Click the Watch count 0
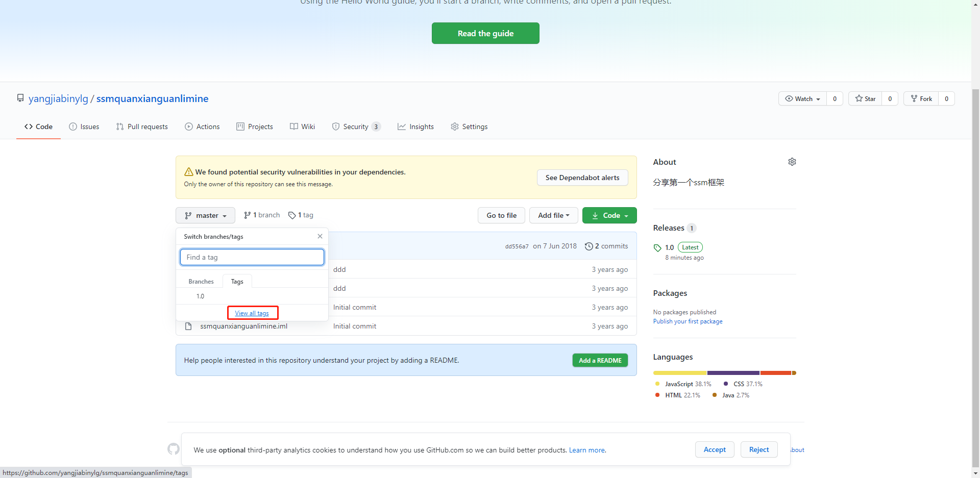The height and width of the screenshot is (478, 980). pyautogui.click(x=835, y=98)
